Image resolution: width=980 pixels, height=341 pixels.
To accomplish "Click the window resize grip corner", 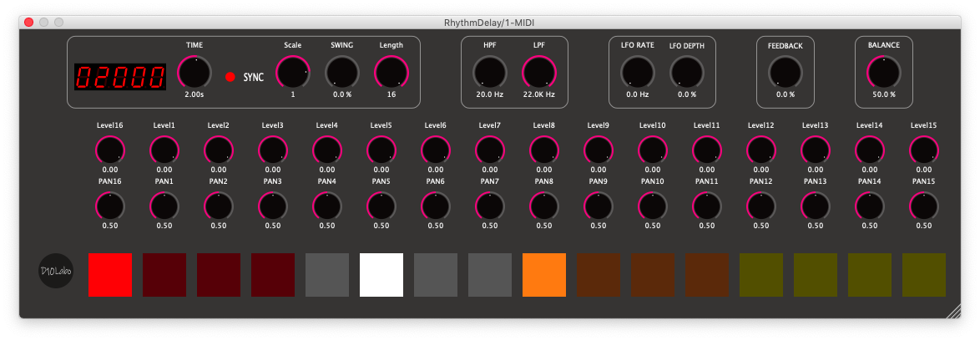I will click(x=954, y=311).
